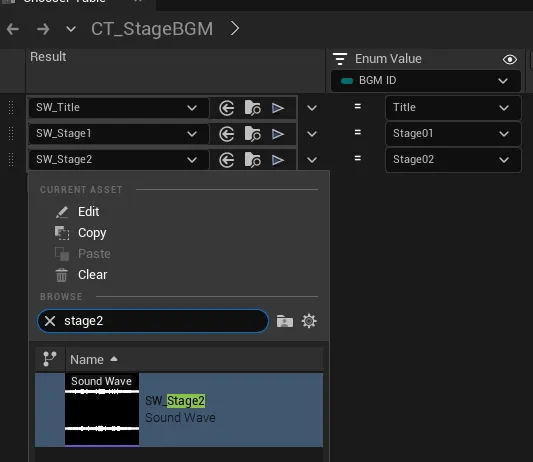Expand chevron right of SW_Stage2 row
The width and height of the screenshot is (533, 462).
312,160
